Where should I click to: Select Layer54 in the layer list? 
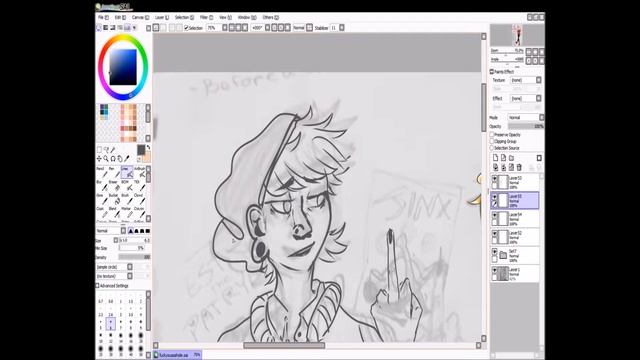515,219
